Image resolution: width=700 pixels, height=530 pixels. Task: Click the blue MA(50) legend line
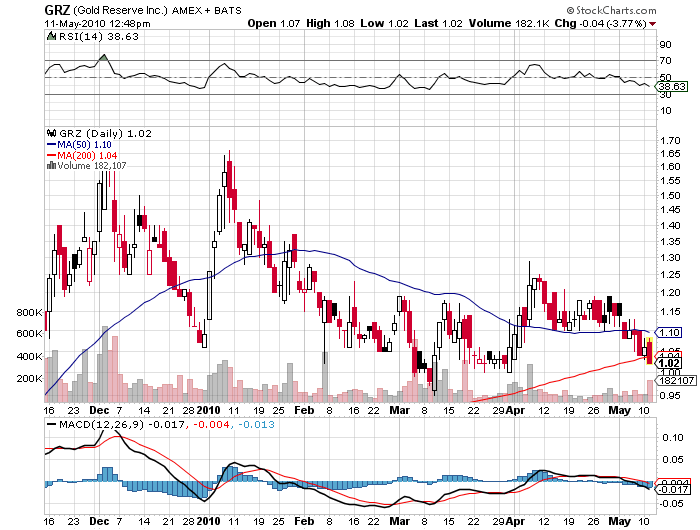51,145
